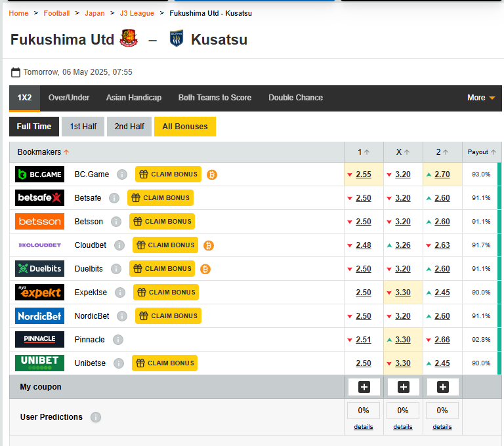
Task: Click the Cloudbet bookmaker logo
Action: click(39, 245)
